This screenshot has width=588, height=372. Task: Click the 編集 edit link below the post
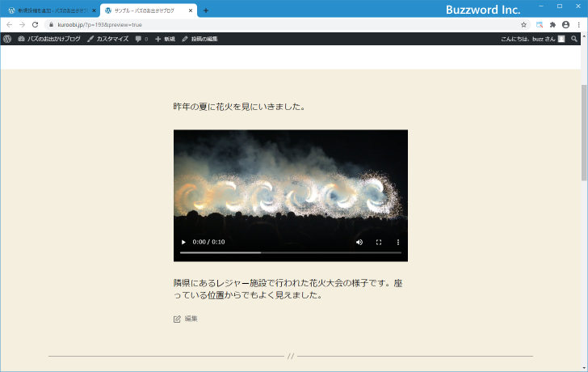(x=191, y=319)
